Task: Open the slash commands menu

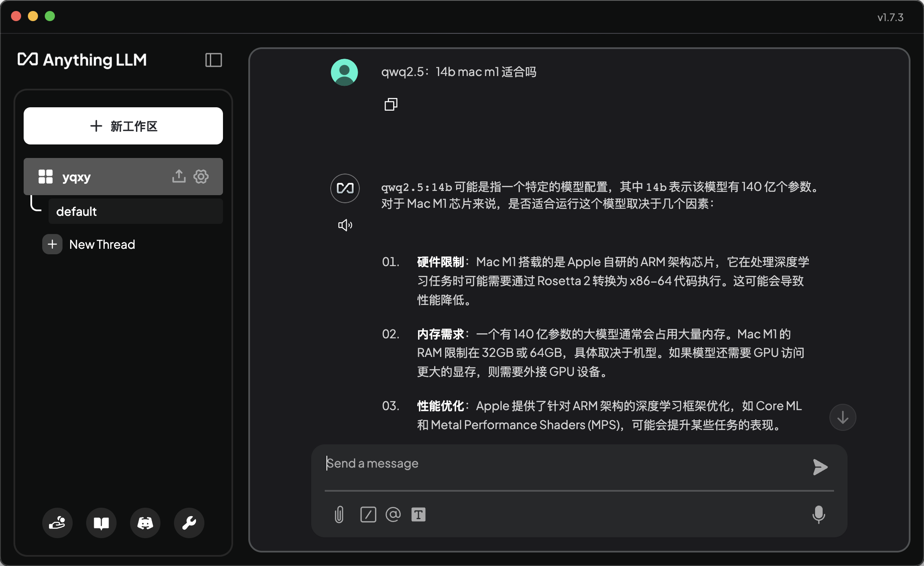Action: pos(368,514)
